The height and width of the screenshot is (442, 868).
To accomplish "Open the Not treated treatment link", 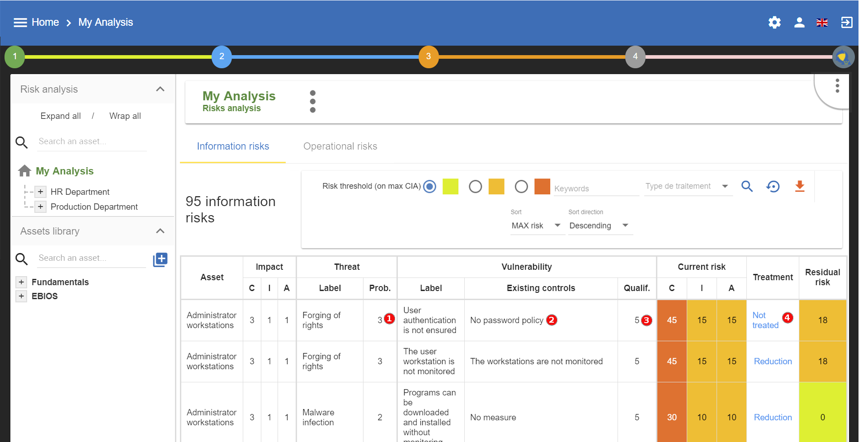I will [x=765, y=320].
